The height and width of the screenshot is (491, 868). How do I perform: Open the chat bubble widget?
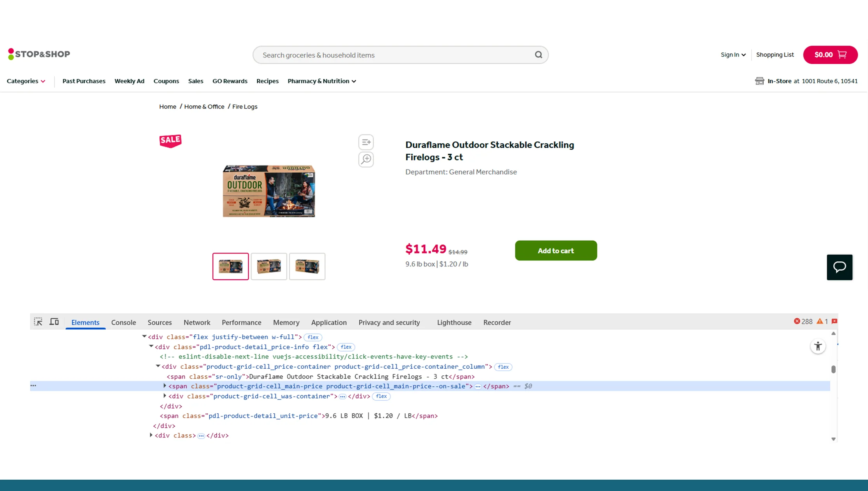click(x=839, y=267)
